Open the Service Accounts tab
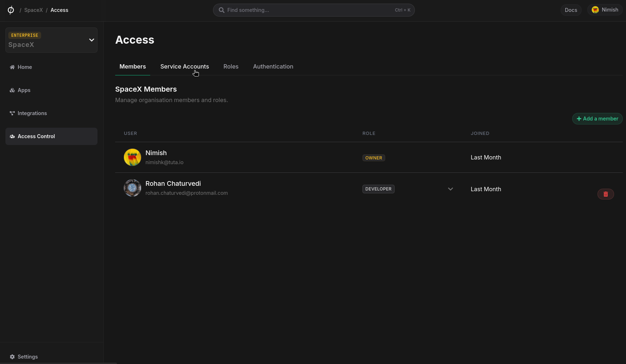 coord(184,66)
